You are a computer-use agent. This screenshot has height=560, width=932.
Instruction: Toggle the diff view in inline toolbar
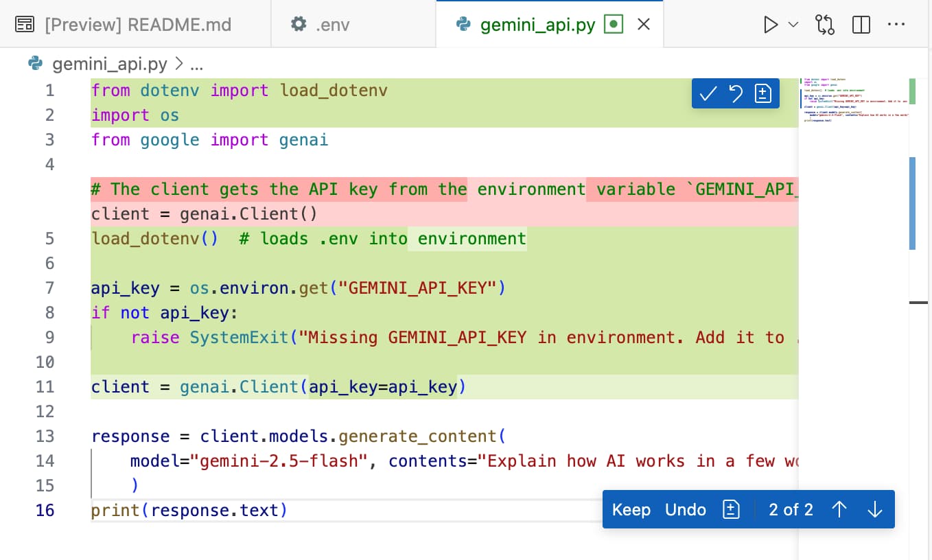(x=763, y=94)
